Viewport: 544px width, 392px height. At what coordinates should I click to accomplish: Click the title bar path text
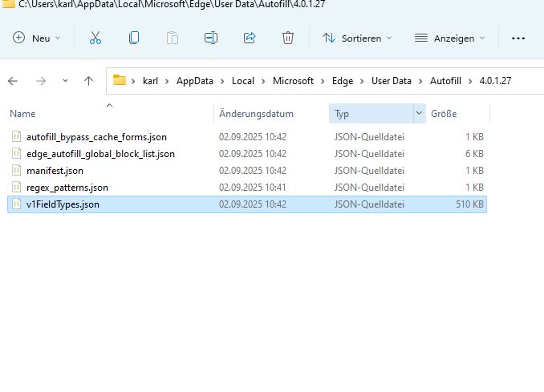coord(172,4)
